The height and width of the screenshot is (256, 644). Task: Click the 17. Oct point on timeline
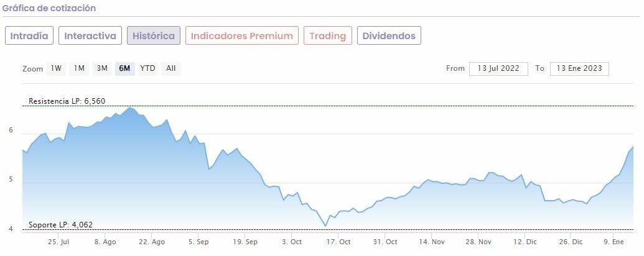coord(339,242)
